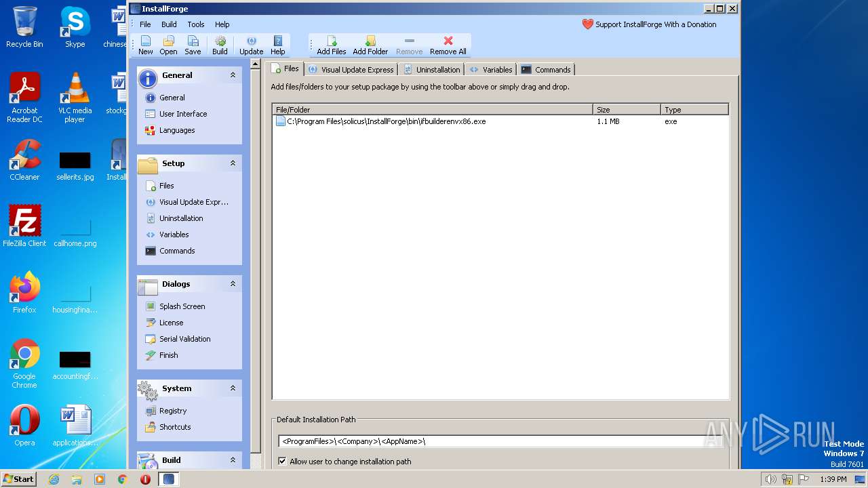Add a folder with Add Folder icon
This screenshot has width=868, height=488.
point(370,45)
